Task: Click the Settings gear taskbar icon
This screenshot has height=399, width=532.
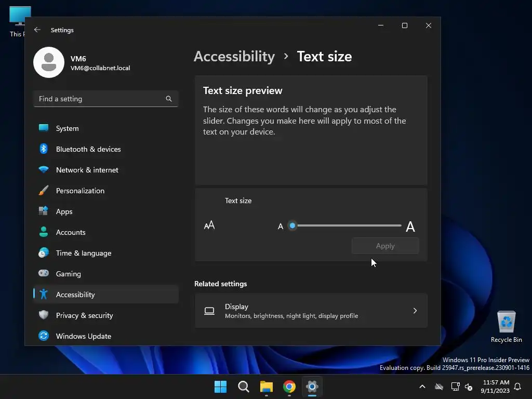Action: (x=312, y=387)
